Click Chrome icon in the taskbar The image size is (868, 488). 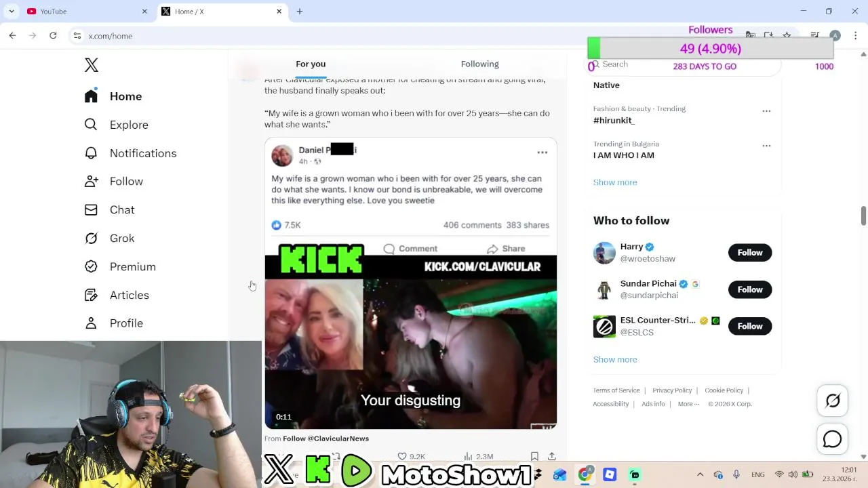tap(585, 474)
